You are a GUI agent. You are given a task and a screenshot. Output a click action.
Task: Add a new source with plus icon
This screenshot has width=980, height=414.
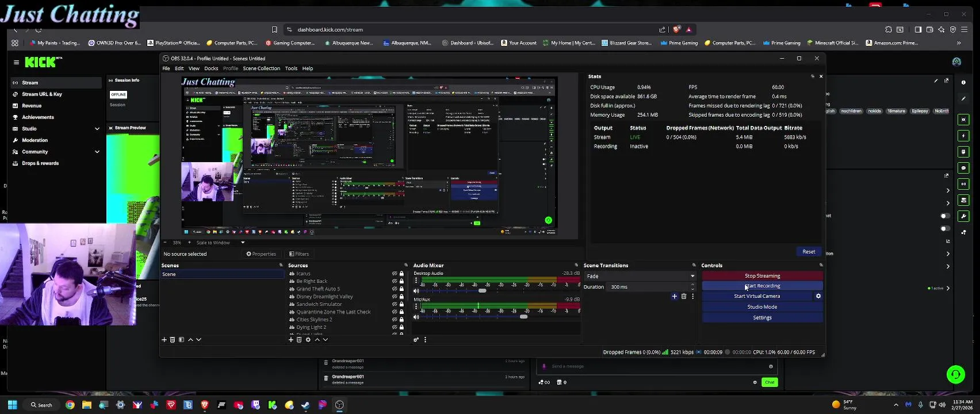(291, 340)
